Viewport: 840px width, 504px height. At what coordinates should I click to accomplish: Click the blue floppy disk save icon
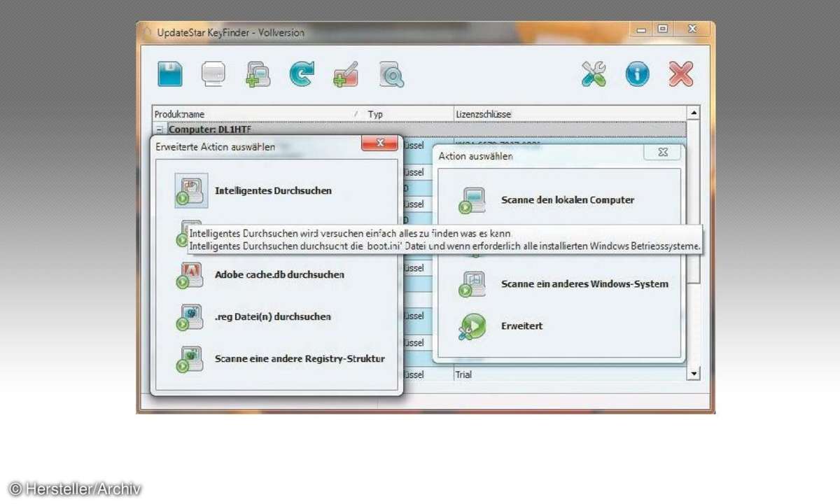pyautogui.click(x=170, y=73)
